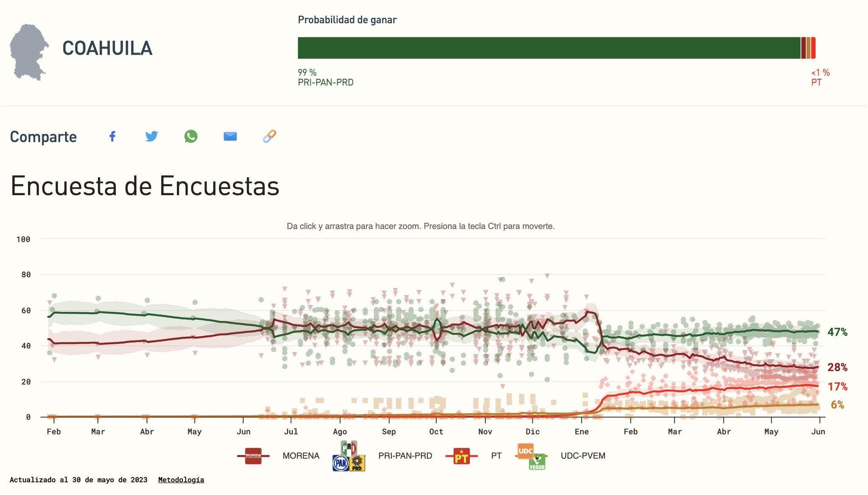The image size is (868, 495).
Task: Click the PAN logo in the legend
Action: click(x=340, y=464)
